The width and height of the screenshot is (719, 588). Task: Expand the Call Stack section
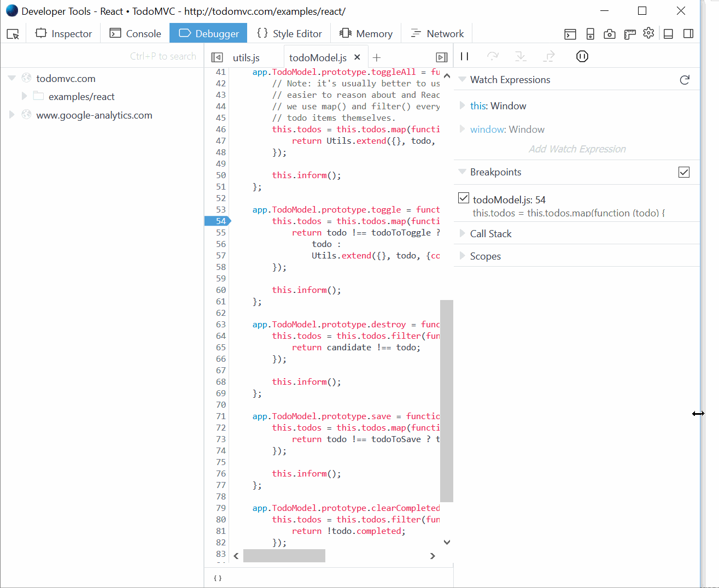pyautogui.click(x=463, y=233)
